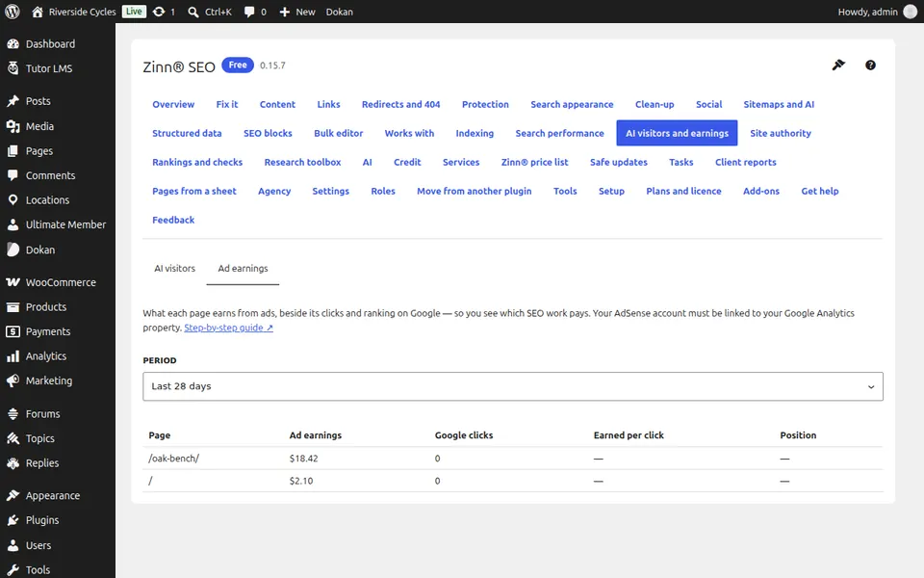Select the Ad earnings sub-tab
Image resolution: width=924 pixels, height=578 pixels.
[x=243, y=269]
